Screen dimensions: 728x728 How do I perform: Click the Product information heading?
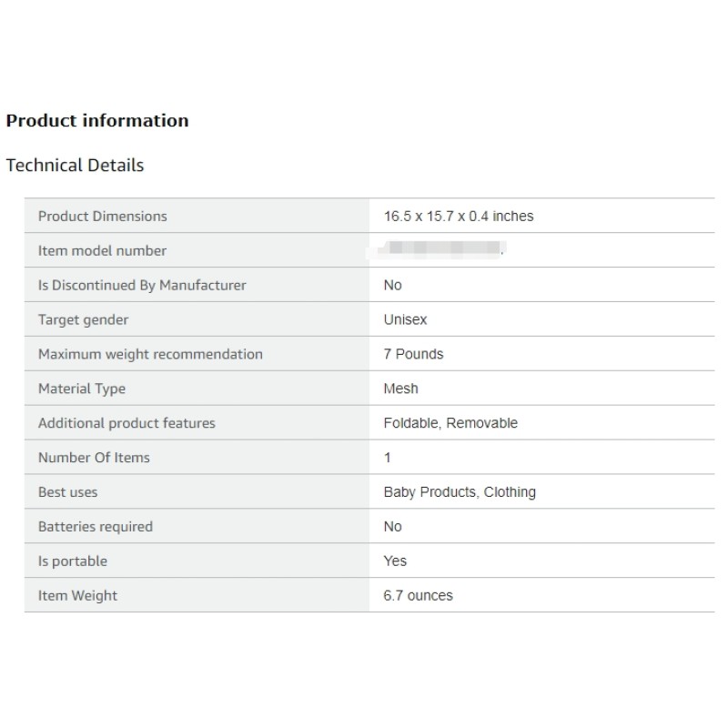coord(97,121)
